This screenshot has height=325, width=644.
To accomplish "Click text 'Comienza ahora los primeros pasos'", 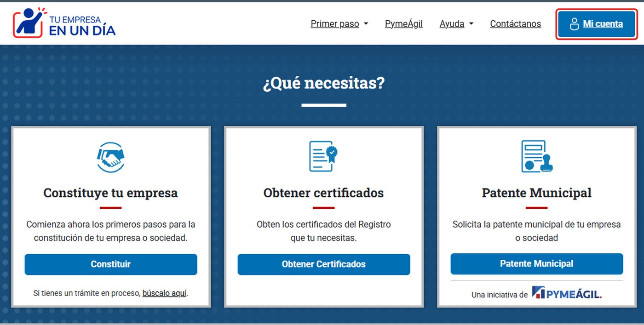I will [x=87, y=225].
